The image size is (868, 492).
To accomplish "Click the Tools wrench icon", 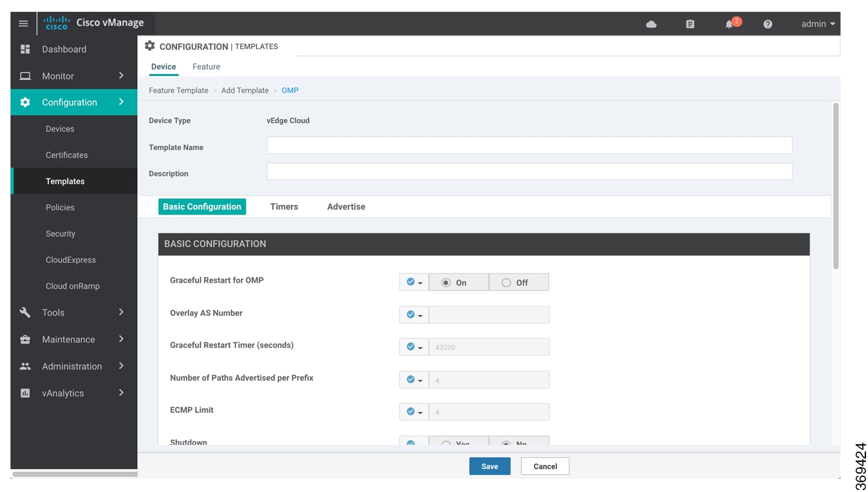I will coord(25,313).
